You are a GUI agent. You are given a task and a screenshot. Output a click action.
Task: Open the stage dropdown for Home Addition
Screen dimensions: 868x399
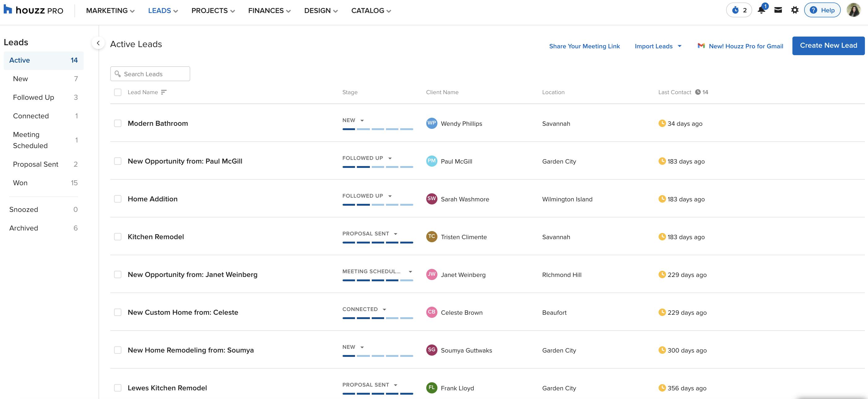391,195
